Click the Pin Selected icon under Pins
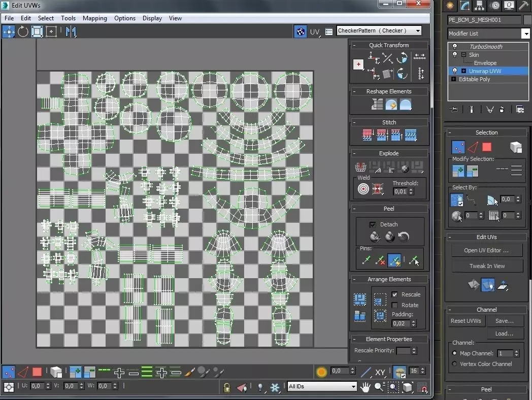Screen dimensions: 532x400 367,260
